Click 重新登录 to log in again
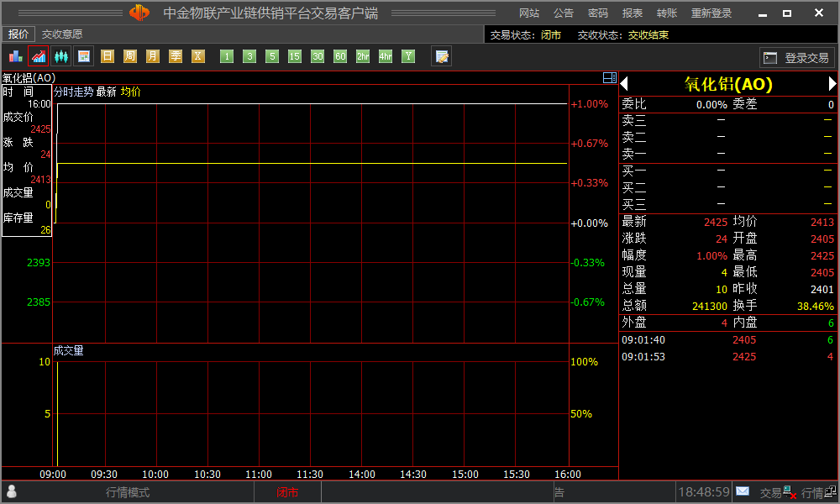Image resolution: width=840 pixels, height=504 pixels. (x=711, y=13)
